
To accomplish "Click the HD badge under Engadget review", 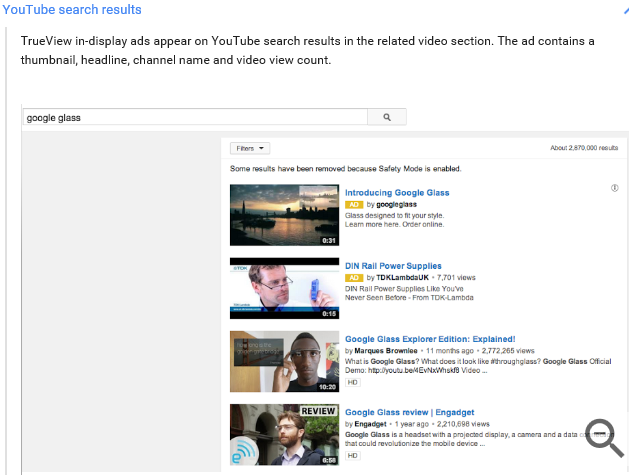I will [x=353, y=456].
